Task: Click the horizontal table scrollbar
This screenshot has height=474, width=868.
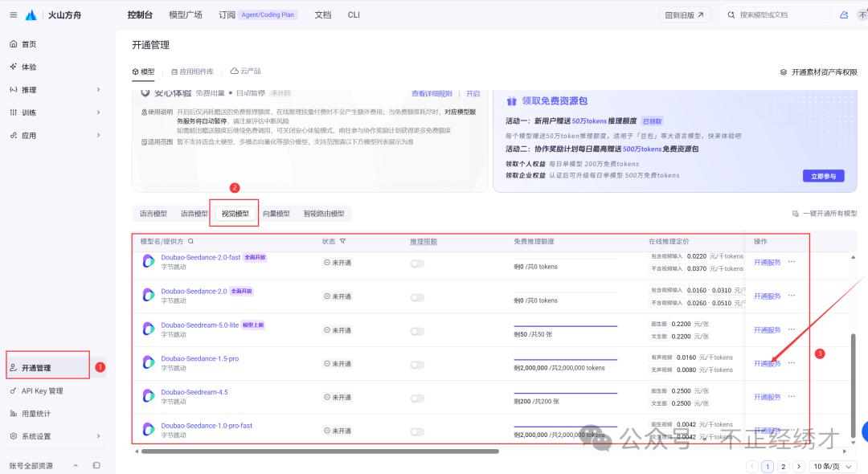Action: click(320, 452)
